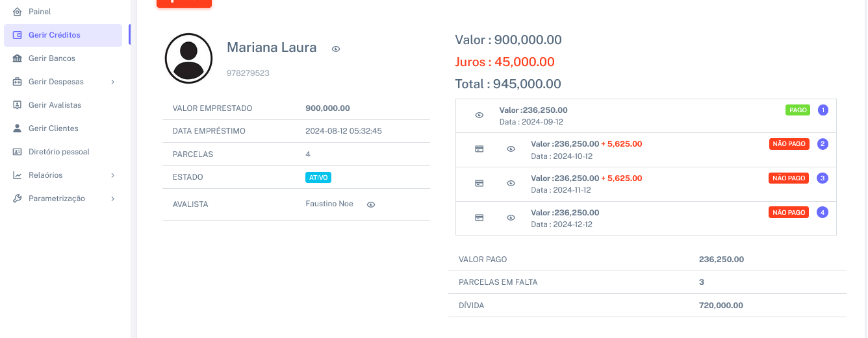Screen dimensions: 868x338
Task: Click NÃO PAGO badge on installment 2
Action: pos(789,144)
